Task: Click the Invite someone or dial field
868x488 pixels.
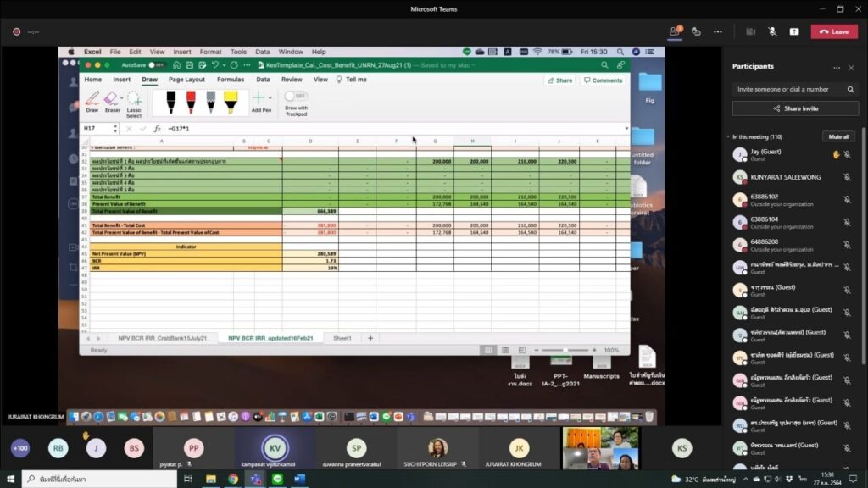Action: 788,89
